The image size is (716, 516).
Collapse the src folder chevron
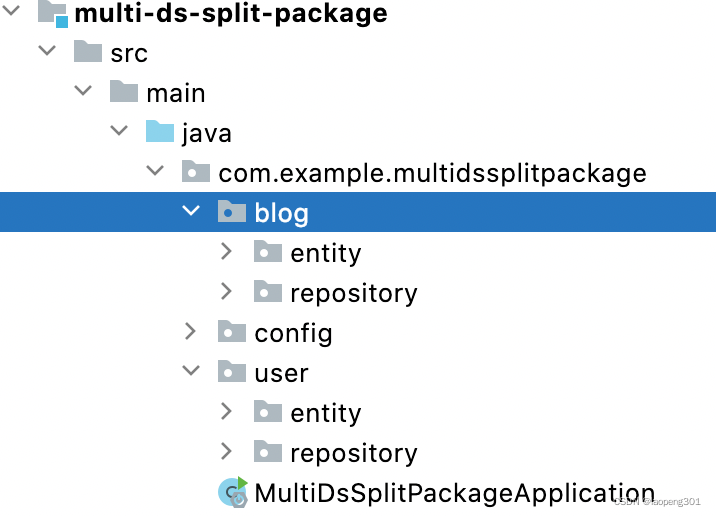click(x=47, y=52)
